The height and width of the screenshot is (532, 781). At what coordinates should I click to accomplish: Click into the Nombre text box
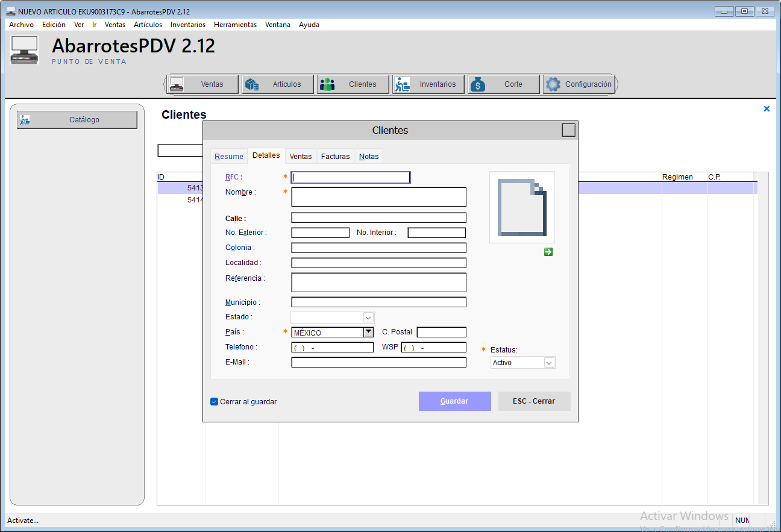(379, 197)
